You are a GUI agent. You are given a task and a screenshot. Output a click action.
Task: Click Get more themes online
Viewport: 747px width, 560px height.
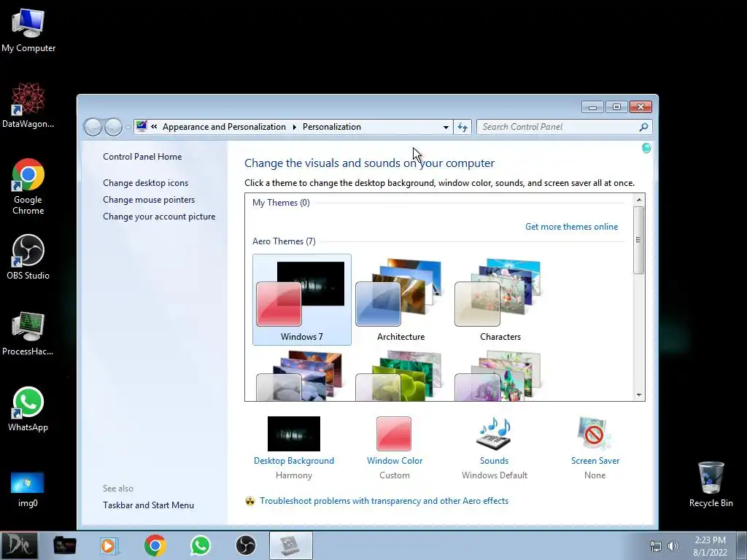point(571,227)
